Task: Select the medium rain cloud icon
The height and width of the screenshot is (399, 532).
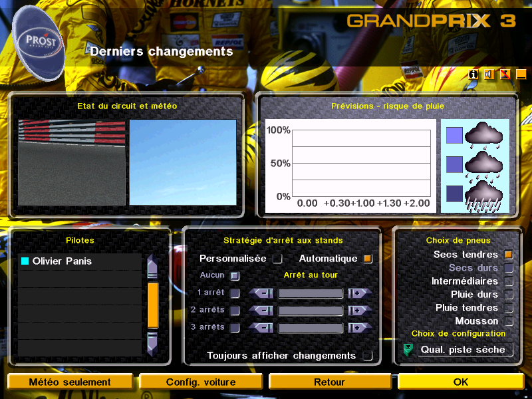Action: tap(483, 164)
